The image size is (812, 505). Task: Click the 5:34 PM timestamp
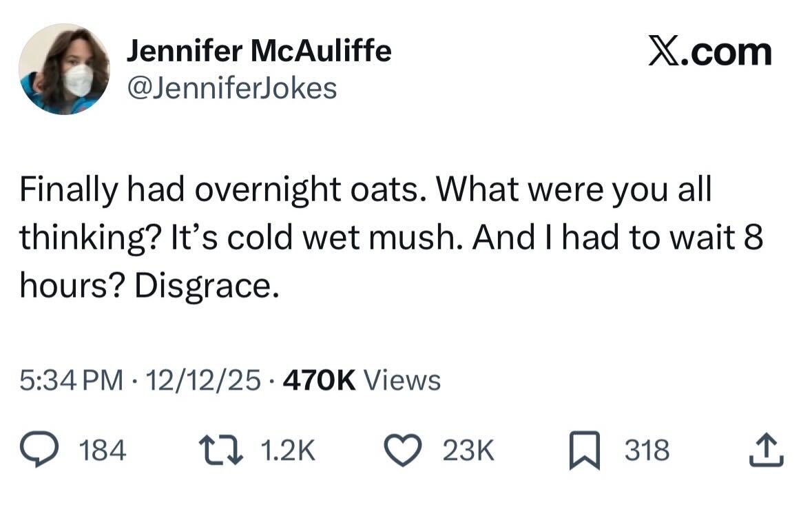pos(72,379)
